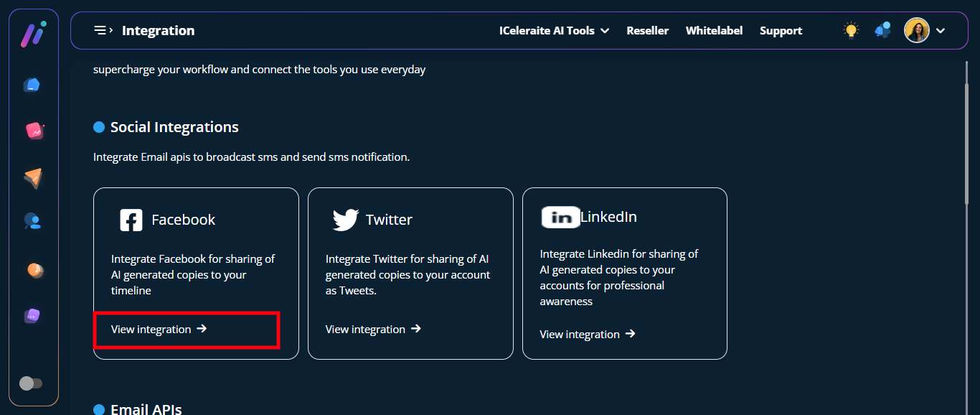
Task: Go to the Whitelabel menu item
Action: coord(714,31)
